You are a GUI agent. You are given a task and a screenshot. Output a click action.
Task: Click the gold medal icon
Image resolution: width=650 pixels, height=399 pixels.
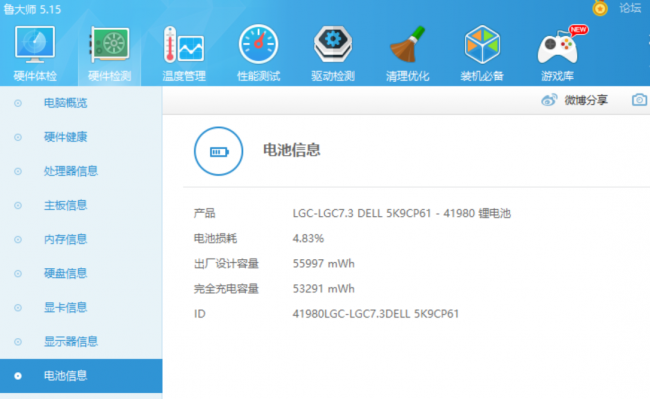coord(600,8)
